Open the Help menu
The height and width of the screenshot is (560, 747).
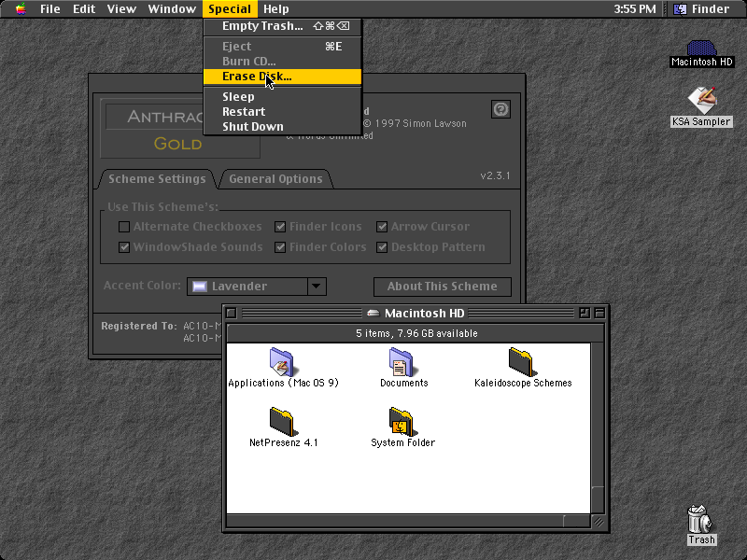(276, 8)
